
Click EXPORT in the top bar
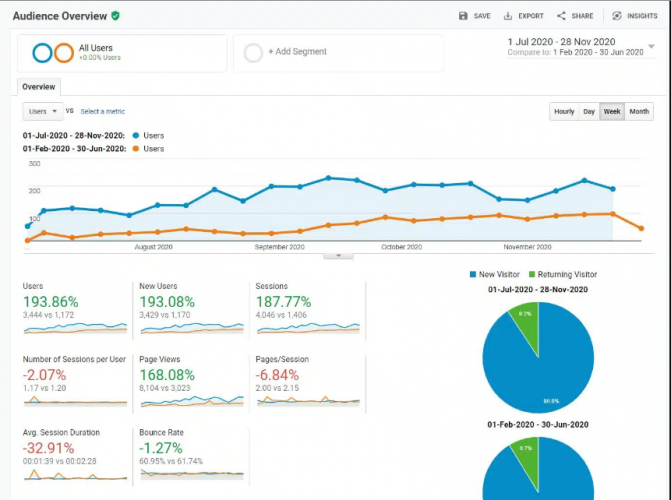pyautogui.click(x=531, y=16)
